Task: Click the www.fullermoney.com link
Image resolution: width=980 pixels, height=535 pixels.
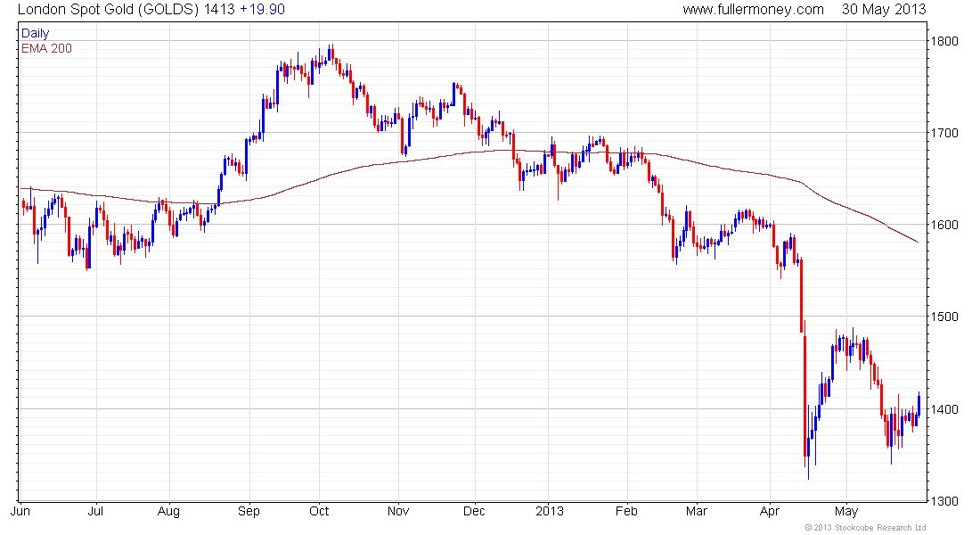Action: [753, 10]
